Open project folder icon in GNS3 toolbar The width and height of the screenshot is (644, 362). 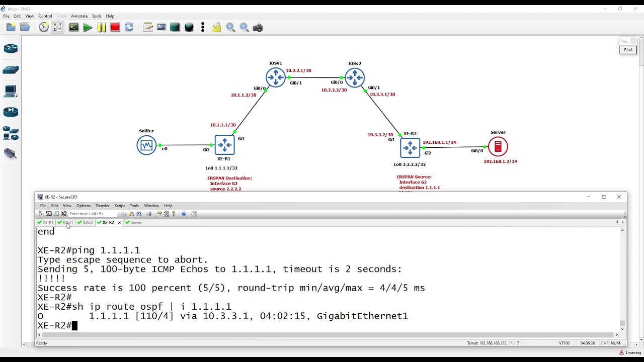tap(25, 27)
